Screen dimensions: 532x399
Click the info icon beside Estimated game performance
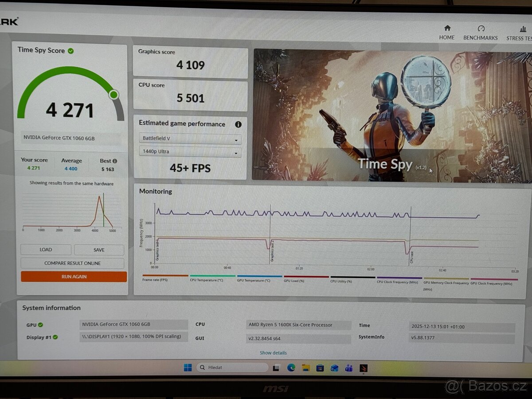[238, 125]
